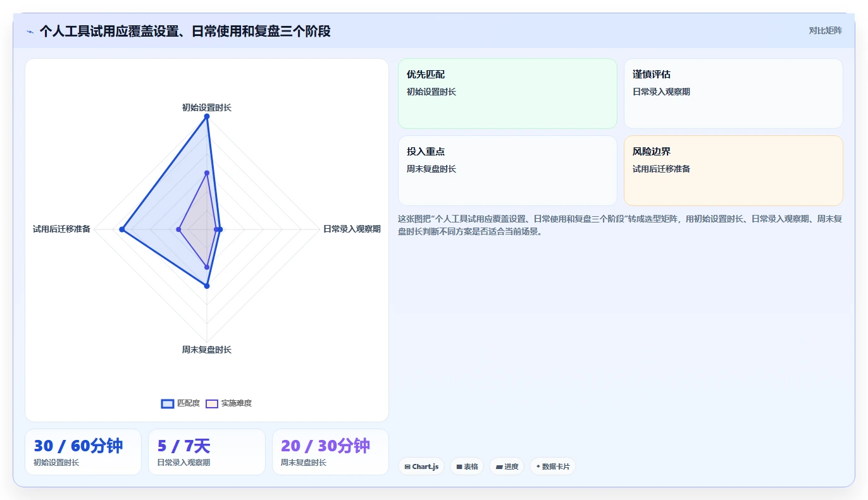The width and height of the screenshot is (868, 500).
Task: Click the page title about 个人工具试用
Action: coord(185,31)
